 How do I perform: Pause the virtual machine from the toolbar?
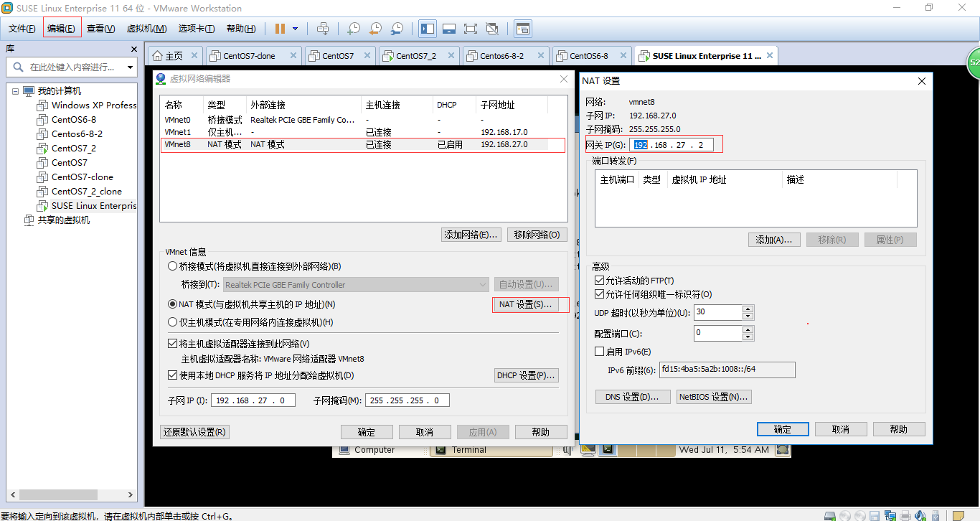click(280, 29)
